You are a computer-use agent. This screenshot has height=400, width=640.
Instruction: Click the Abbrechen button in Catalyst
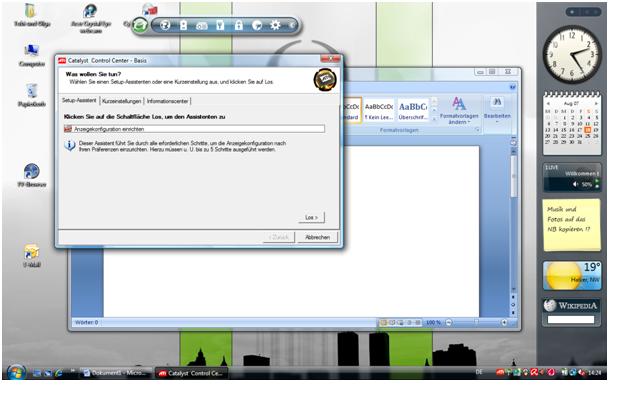click(x=318, y=237)
